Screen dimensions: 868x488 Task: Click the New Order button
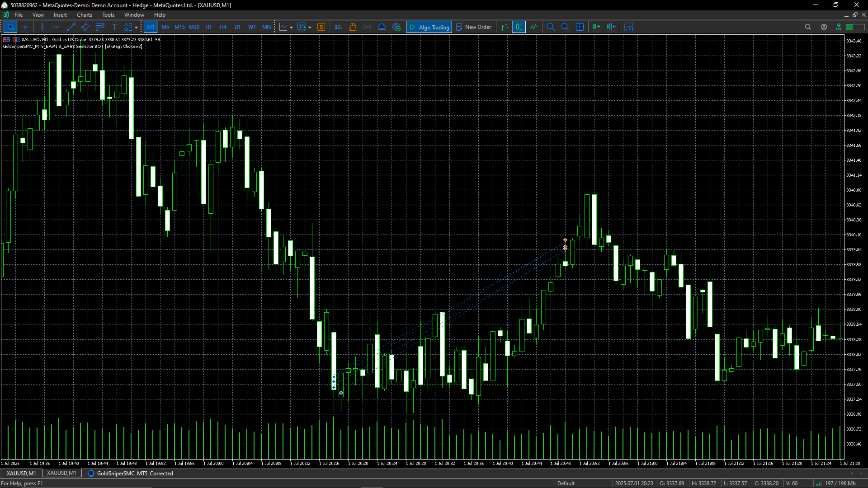(x=473, y=27)
